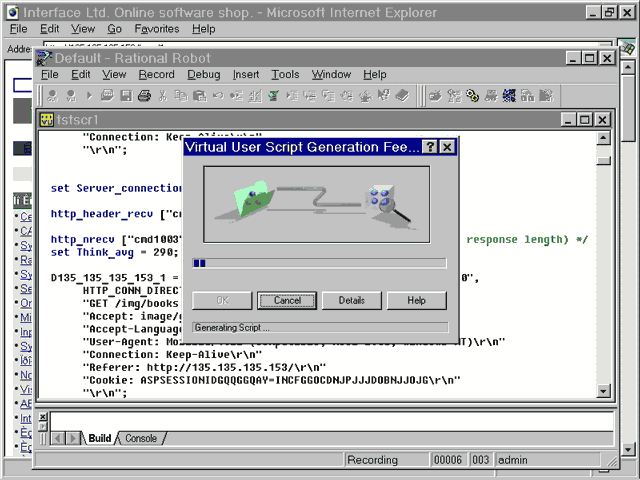The width and height of the screenshot is (640, 480).
Task: Click the 'admin' status bar entry
Action: pos(547,460)
